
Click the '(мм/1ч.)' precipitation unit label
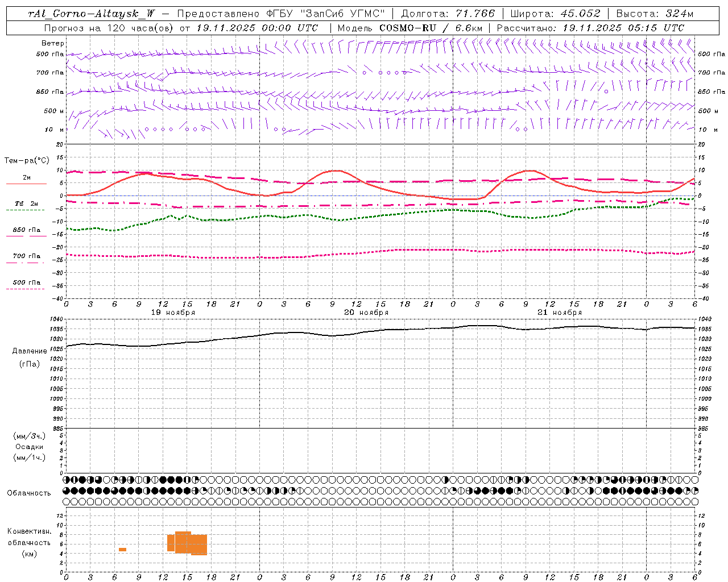click(30, 458)
